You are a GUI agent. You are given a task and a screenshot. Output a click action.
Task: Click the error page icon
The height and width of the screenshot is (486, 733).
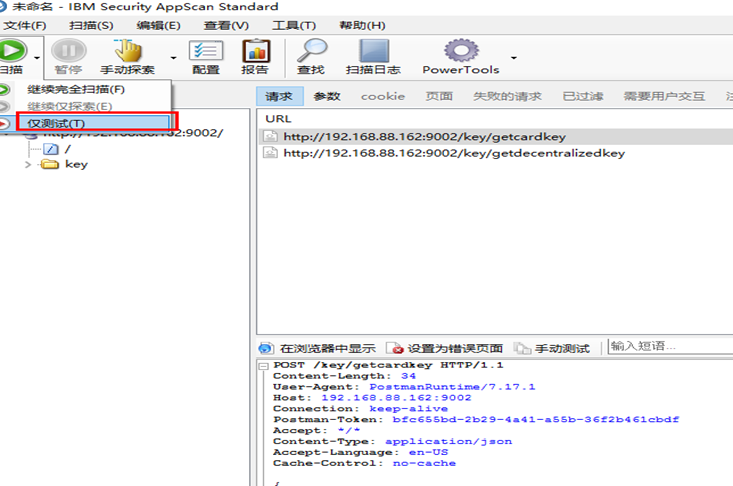click(x=394, y=349)
